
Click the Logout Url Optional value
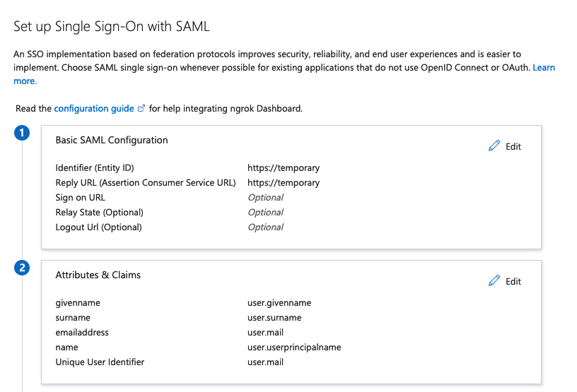click(x=265, y=227)
